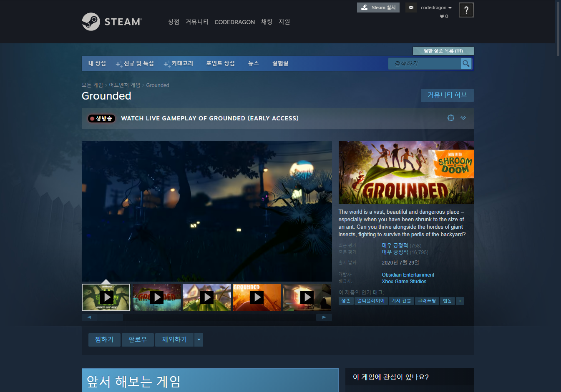Click the 팔로우 follow button
The height and width of the screenshot is (392, 561).
coord(138,340)
